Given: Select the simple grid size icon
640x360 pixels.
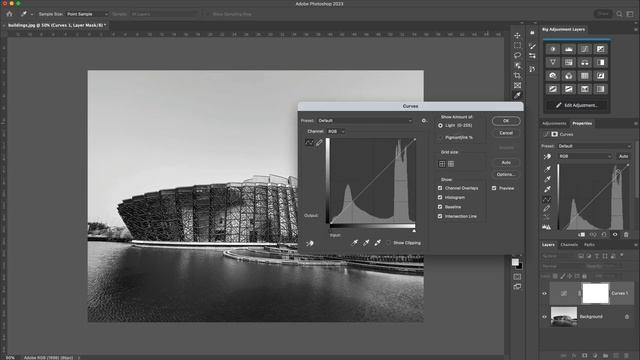Looking at the screenshot, I should [442, 164].
